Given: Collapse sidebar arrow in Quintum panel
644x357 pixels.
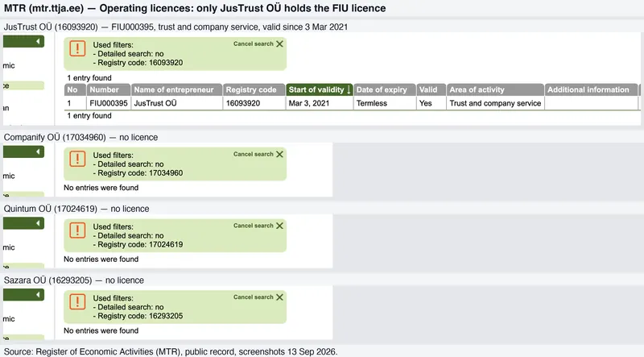Looking at the screenshot, I should pyautogui.click(x=38, y=223).
